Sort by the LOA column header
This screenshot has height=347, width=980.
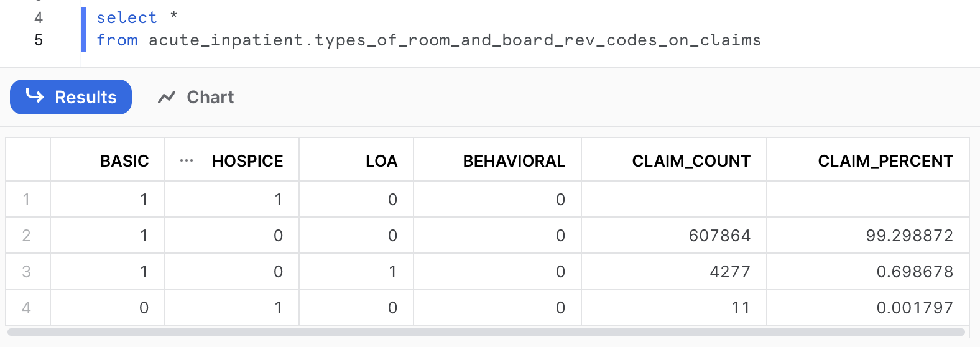(x=381, y=161)
